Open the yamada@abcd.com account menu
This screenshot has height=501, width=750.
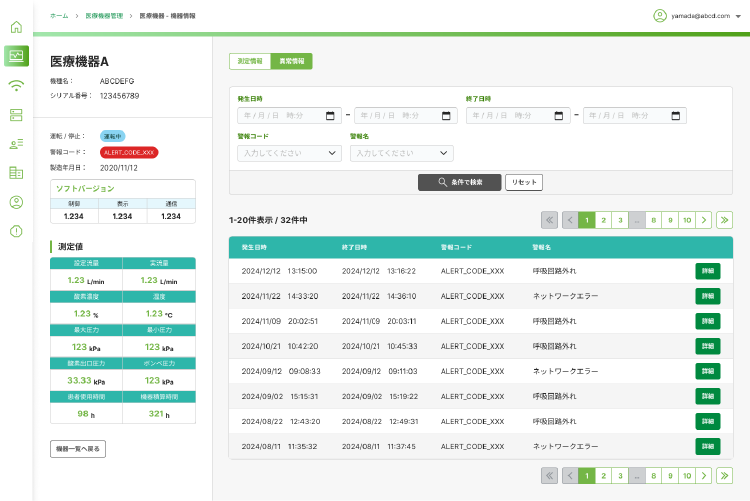697,16
